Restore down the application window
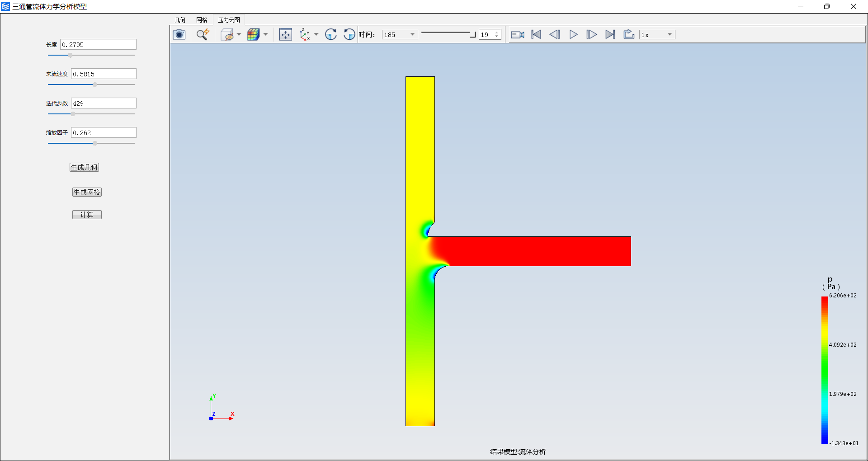The width and height of the screenshot is (868, 461). (827, 6)
